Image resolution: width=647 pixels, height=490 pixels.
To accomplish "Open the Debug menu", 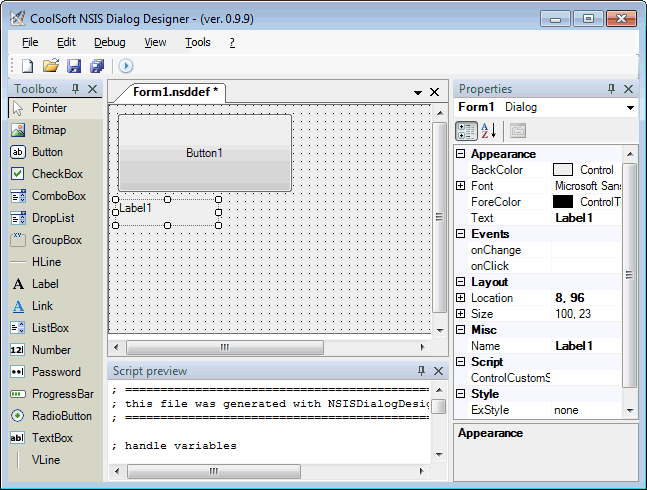I will coord(110,42).
